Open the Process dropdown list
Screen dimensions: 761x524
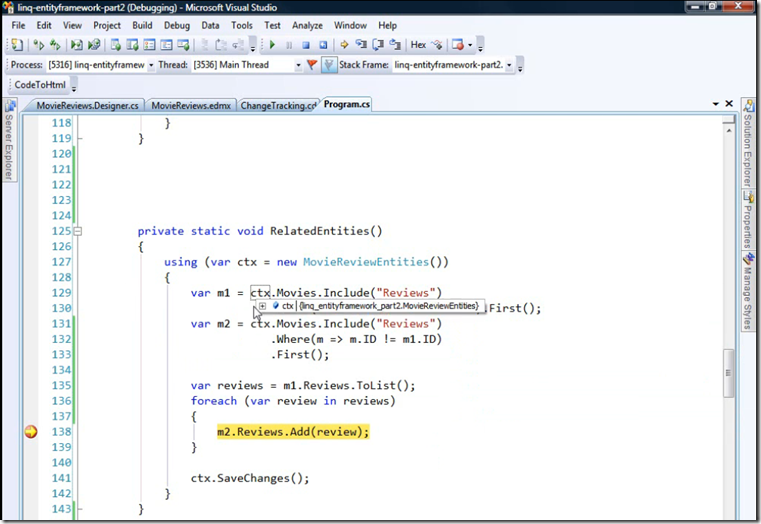151,65
